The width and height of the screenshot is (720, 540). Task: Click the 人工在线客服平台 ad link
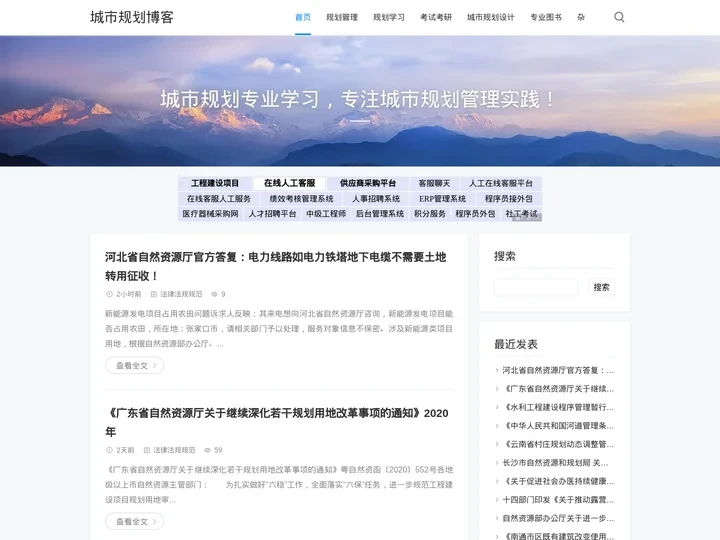(x=501, y=183)
